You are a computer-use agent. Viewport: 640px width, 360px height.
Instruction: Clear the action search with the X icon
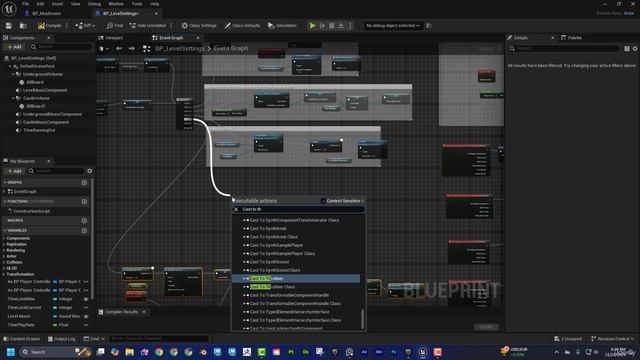tap(236, 209)
